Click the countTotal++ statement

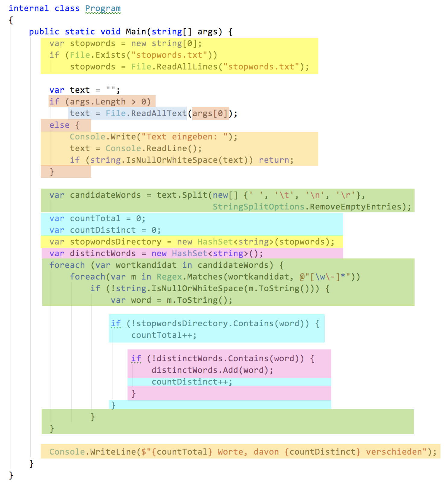164,335
